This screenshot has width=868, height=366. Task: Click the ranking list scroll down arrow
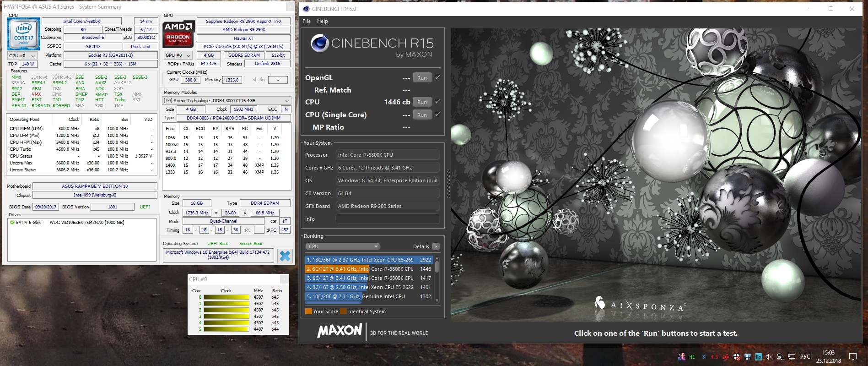click(x=437, y=301)
